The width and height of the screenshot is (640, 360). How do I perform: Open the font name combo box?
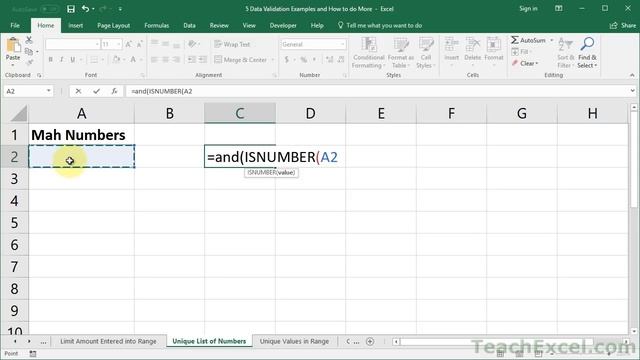73,44
